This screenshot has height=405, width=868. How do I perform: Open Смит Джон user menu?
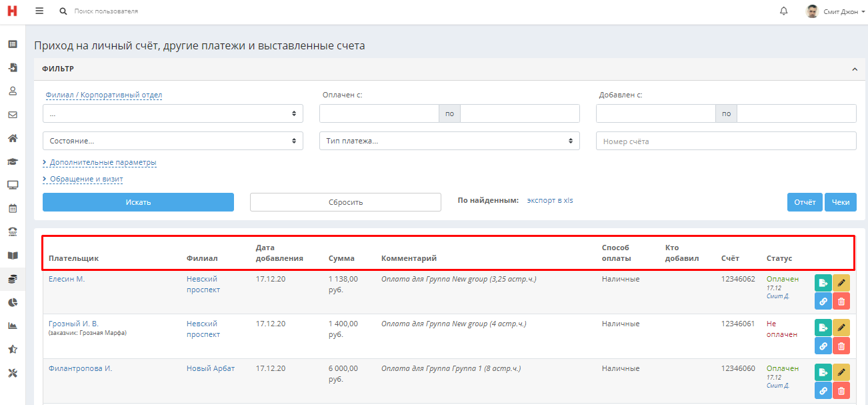(836, 11)
